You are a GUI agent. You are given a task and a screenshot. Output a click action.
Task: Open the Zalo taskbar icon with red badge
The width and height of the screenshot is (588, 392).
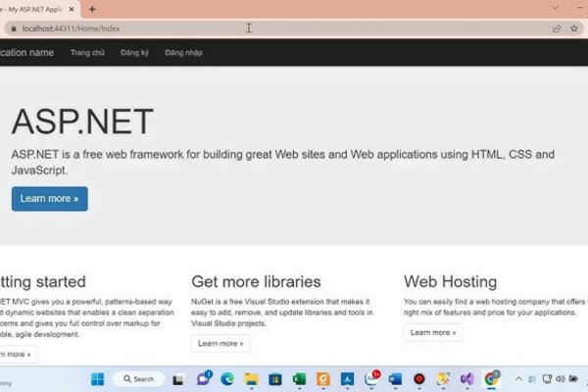coord(371,379)
